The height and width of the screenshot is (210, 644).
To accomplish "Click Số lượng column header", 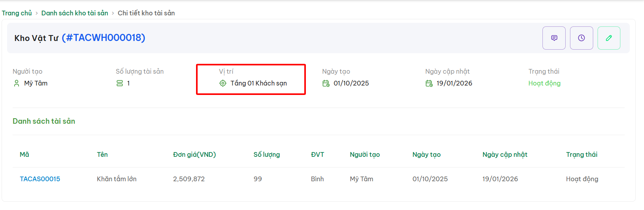I will 266,154.
